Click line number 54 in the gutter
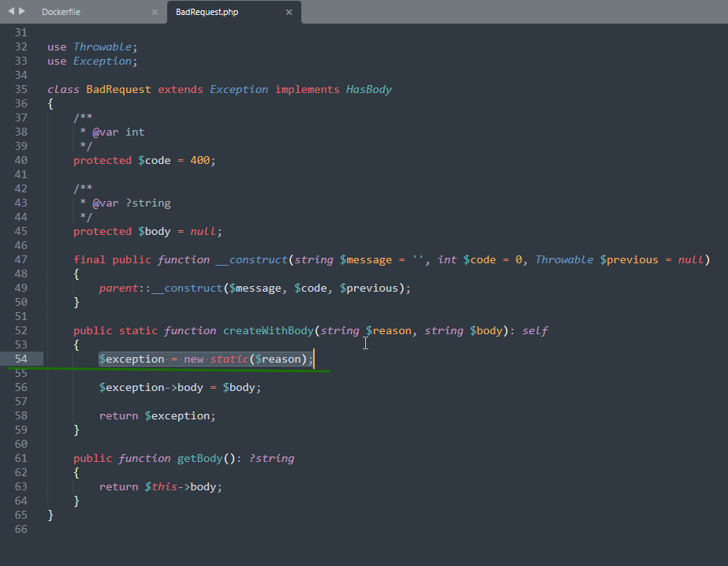Screen dimensions: 728x566 [21, 359]
